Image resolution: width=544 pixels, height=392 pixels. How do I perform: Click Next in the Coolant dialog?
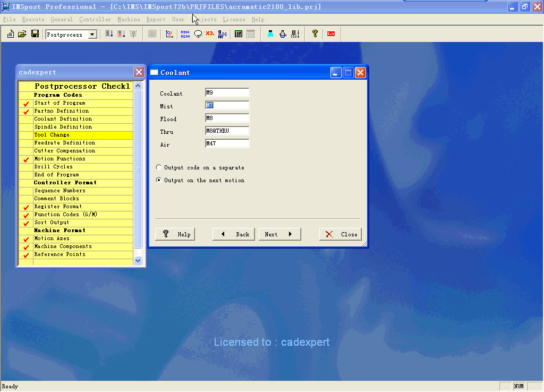[x=279, y=234]
